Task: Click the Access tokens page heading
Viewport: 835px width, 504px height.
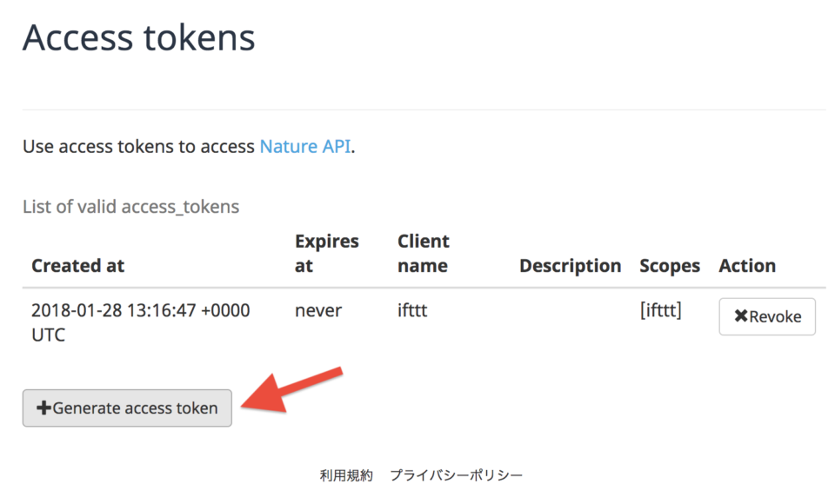Action: point(139,37)
